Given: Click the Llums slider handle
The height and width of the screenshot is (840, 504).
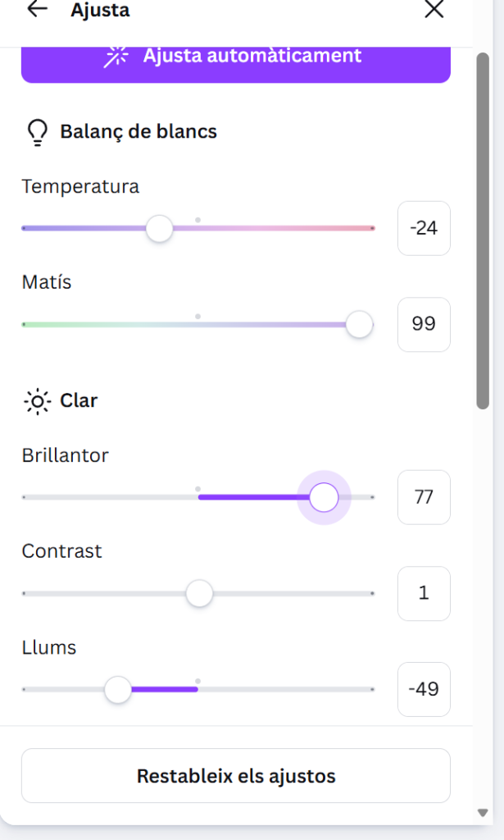Looking at the screenshot, I should [x=119, y=689].
